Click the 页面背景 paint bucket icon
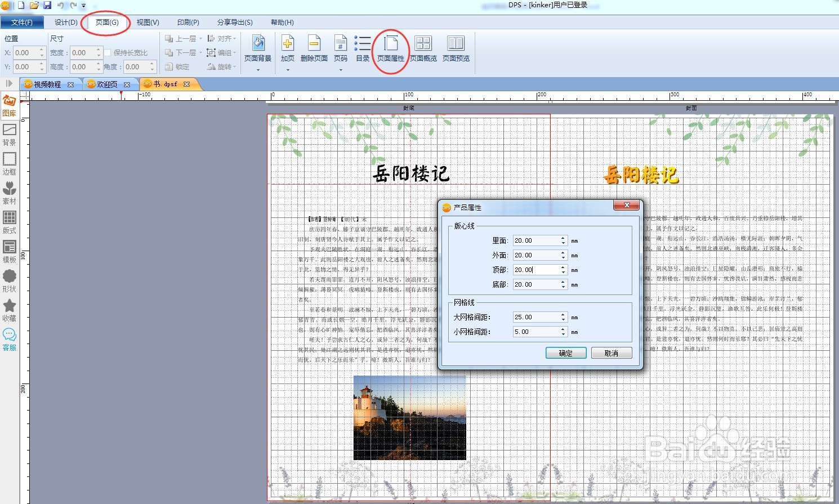This screenshot has height=504, width=839. 258,43
